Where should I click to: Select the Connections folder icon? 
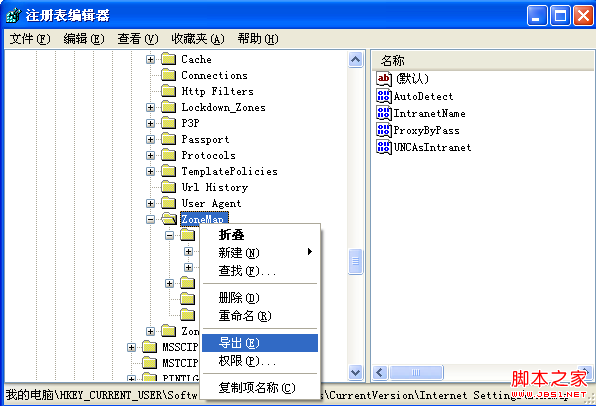pyautogui.click(x=168, y=75)
